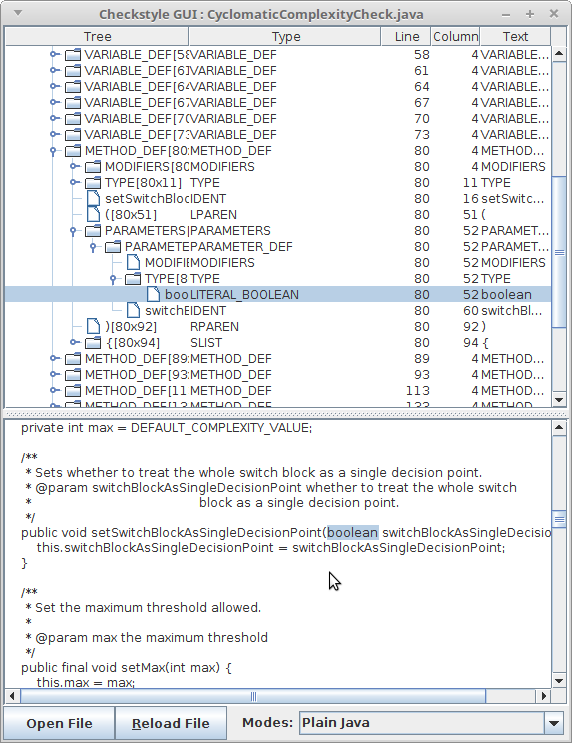Click folder icon of nested TYPE[8 row
572x743 pixels.
(133, 279)
